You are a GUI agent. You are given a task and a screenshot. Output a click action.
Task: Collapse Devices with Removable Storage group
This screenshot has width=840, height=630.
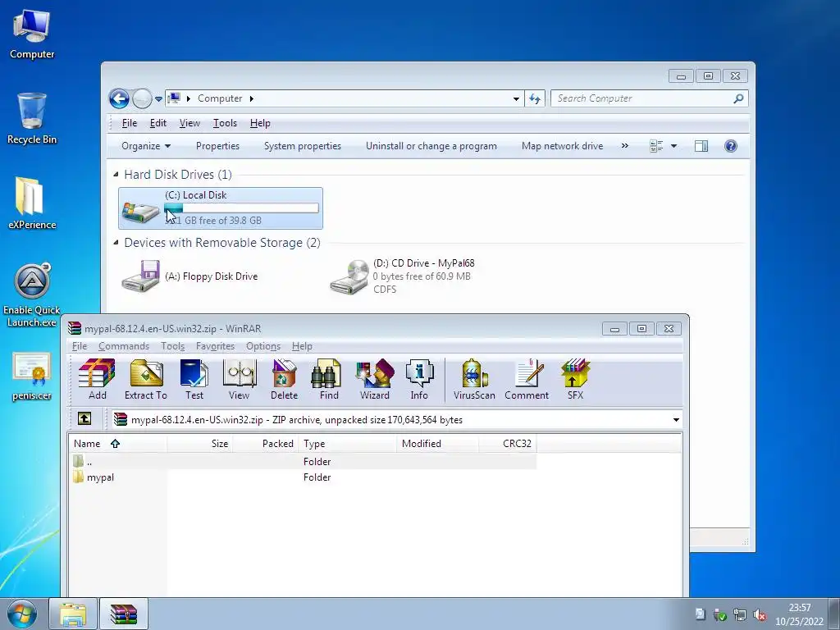tap(116, 242)
